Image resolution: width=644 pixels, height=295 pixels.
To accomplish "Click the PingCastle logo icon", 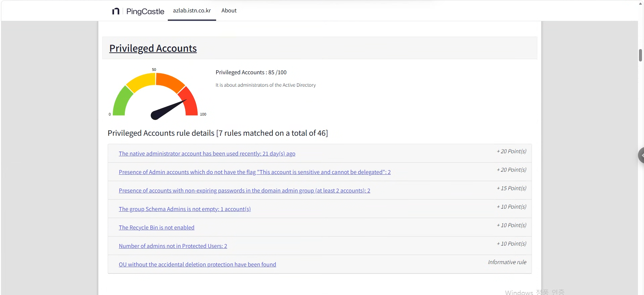I will (116, 11).
